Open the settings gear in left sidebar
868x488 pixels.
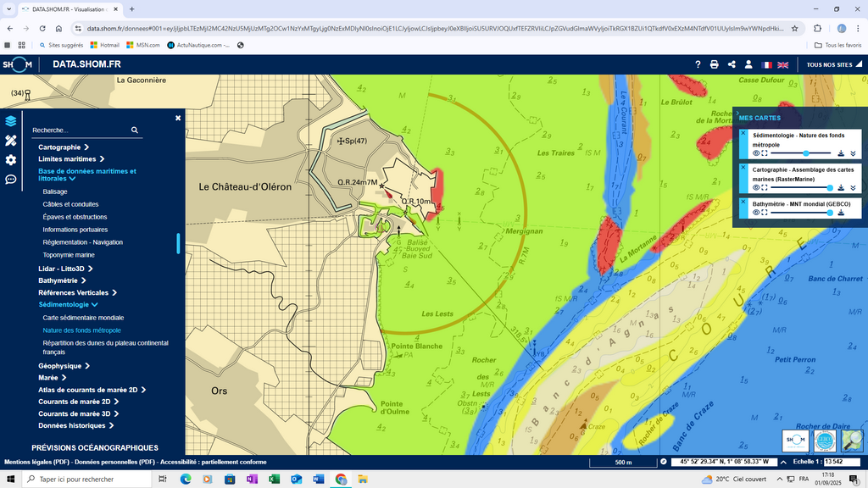pos(10,160)
